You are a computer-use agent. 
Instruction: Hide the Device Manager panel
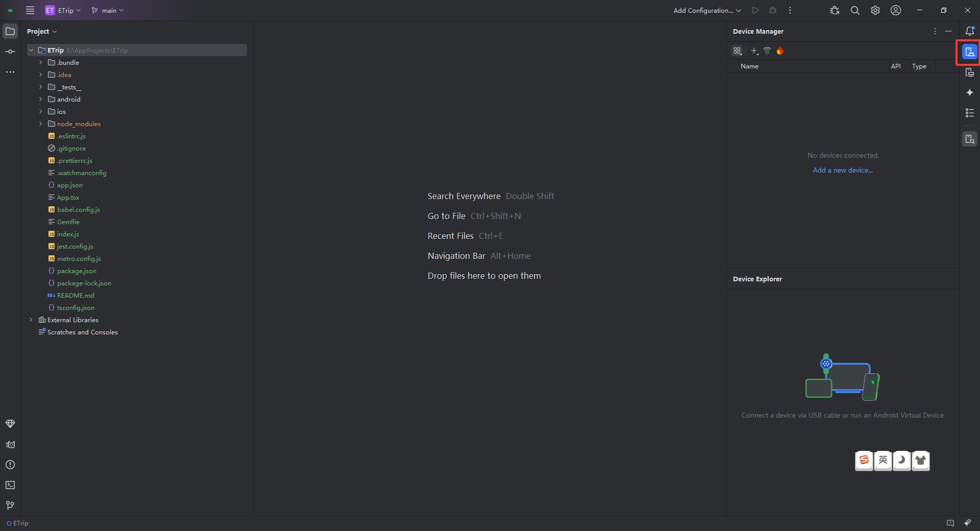pos(948,31)
